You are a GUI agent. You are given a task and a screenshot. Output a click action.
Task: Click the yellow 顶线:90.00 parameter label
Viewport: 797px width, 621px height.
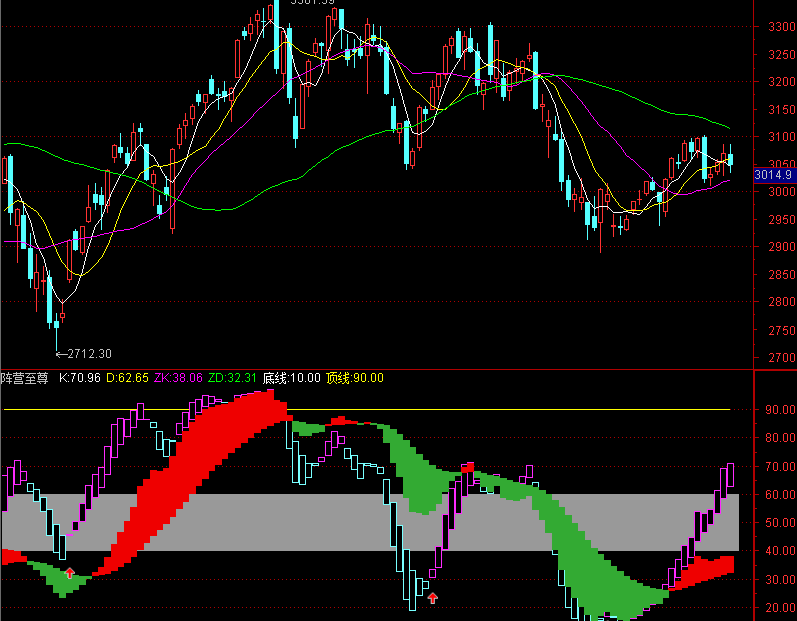(355, 378)
